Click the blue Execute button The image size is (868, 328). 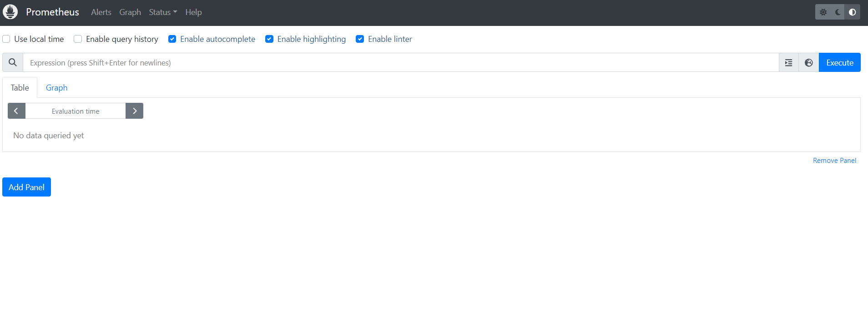tap(840, 62)
